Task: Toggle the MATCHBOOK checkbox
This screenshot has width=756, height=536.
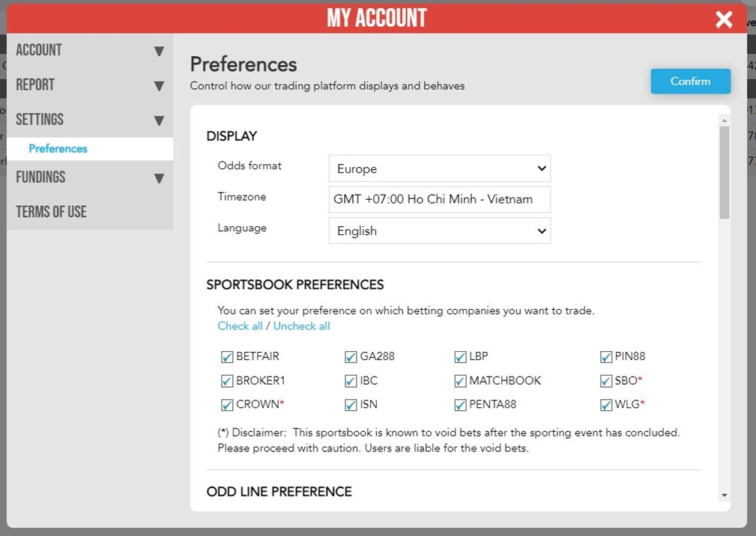Action: [x=460, y=381]
